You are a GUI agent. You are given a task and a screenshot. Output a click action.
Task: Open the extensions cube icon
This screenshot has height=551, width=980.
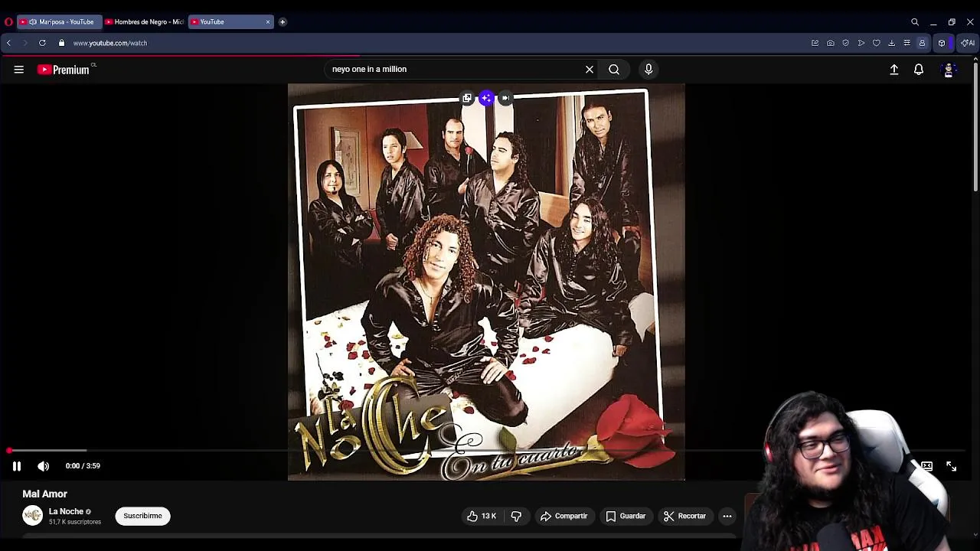[942, 43]
